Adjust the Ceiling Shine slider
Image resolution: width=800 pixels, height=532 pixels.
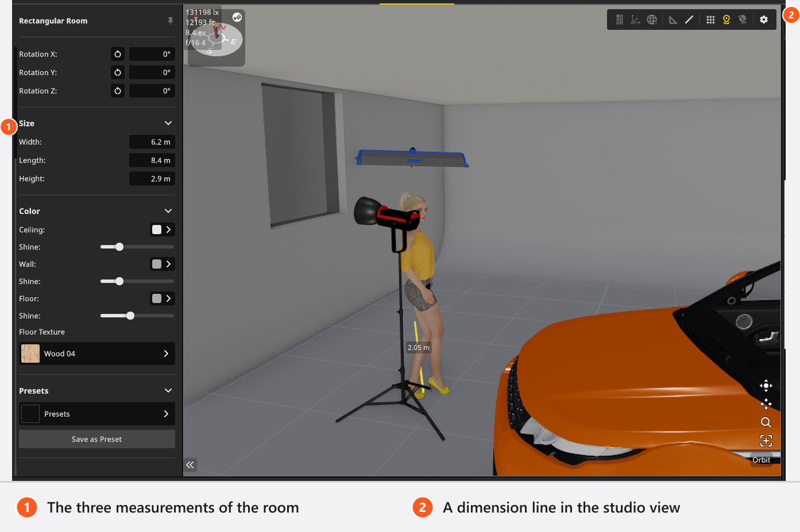click(x=137, y=247)
